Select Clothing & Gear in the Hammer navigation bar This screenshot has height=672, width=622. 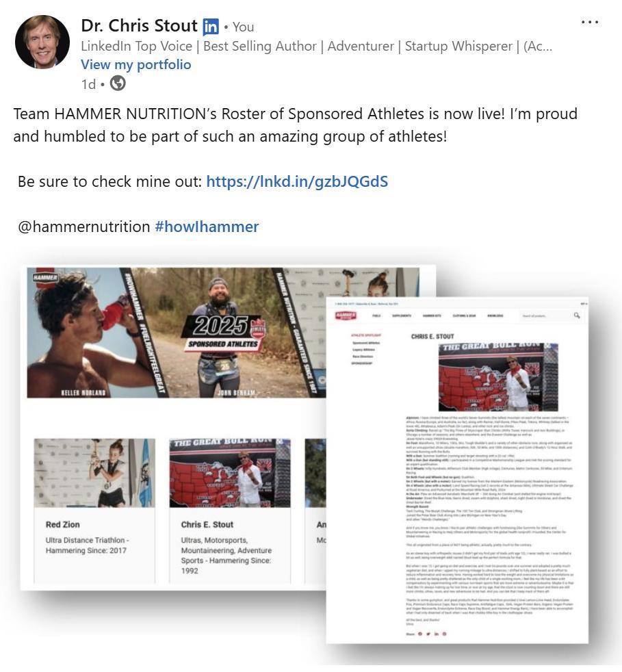point(464,315)
